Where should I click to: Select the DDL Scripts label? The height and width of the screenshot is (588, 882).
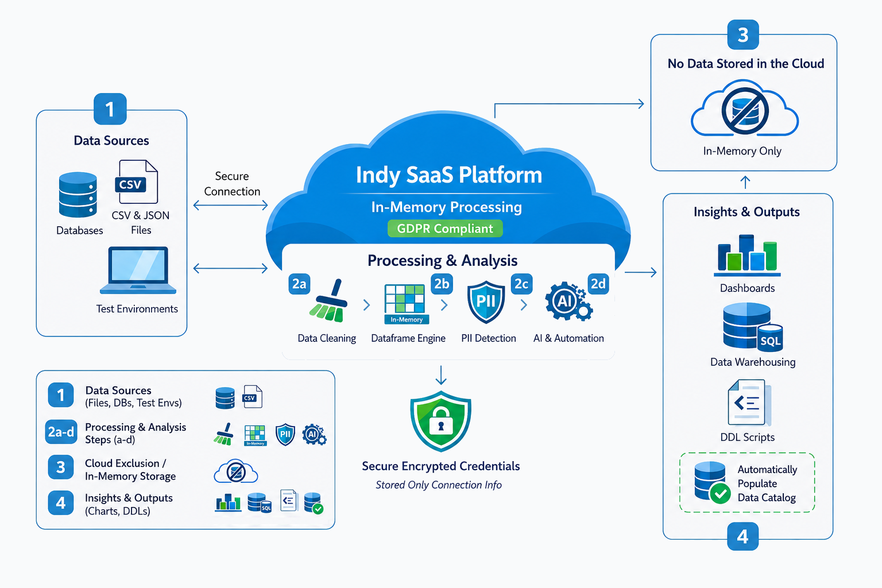tap(748, 437)
